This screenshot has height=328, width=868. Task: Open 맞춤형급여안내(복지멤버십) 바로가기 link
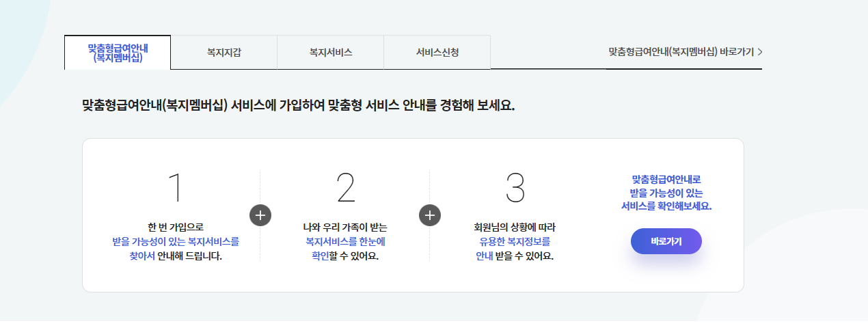(686, 52)
